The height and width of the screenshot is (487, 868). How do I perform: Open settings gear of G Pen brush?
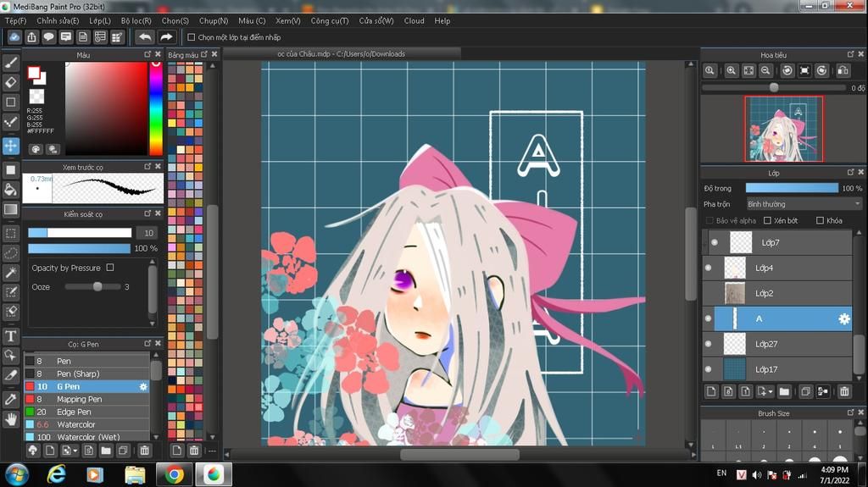coord(142,387)
